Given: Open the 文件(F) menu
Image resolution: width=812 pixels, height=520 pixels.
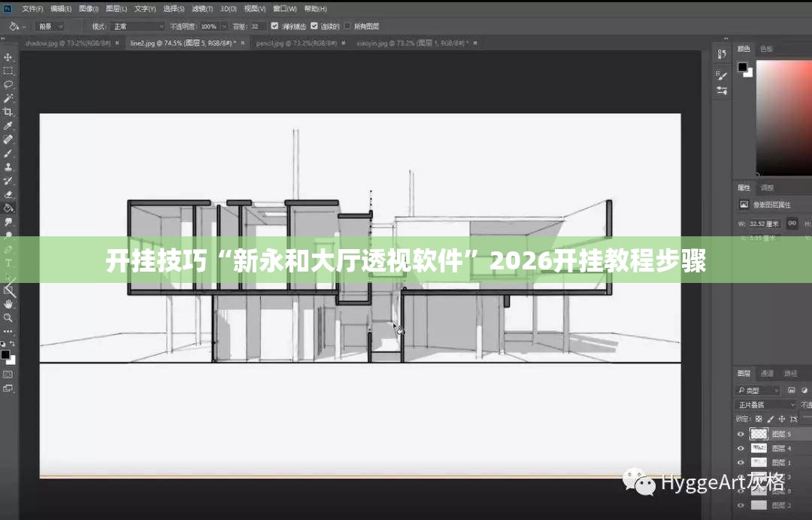Looking at the screenshot, I should (x=32, y=9).
